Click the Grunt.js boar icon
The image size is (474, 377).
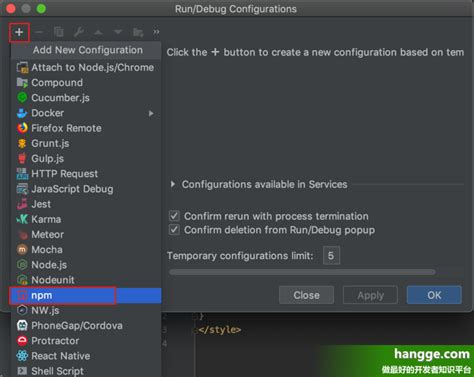tap(22, 143)
